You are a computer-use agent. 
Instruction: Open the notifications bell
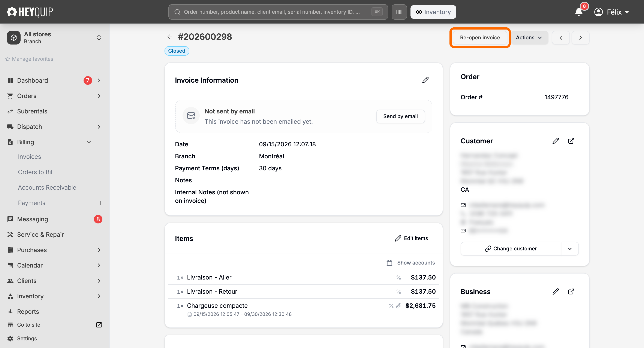click(x=579, y=12)
